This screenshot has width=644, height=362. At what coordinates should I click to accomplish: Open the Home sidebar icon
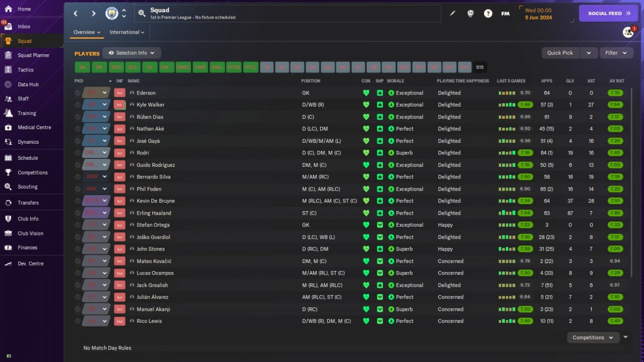tap(8, 9)
